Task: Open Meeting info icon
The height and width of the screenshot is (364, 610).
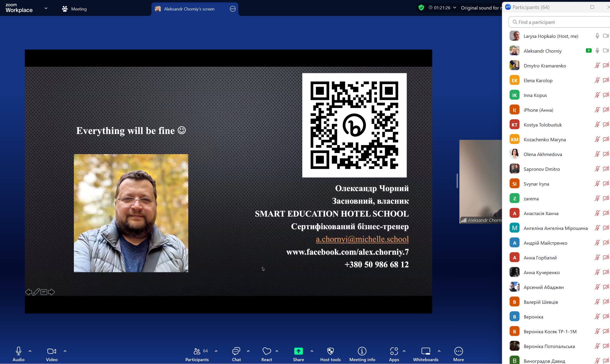Action: coord(362,351)
